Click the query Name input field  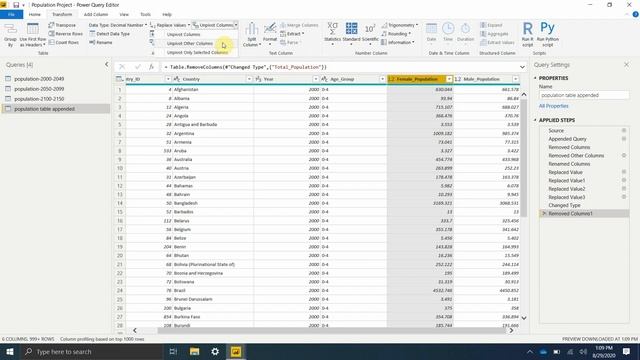pos(584,95)
